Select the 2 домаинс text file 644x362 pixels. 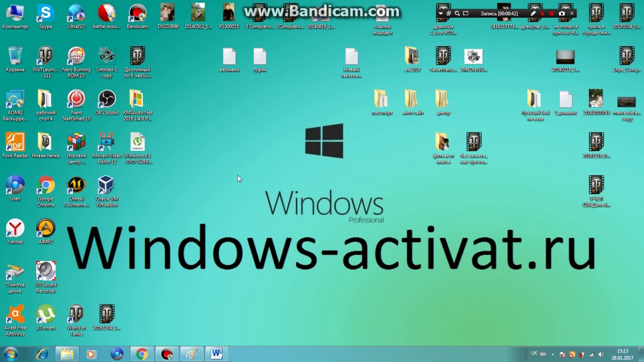[x=566, y=103]
